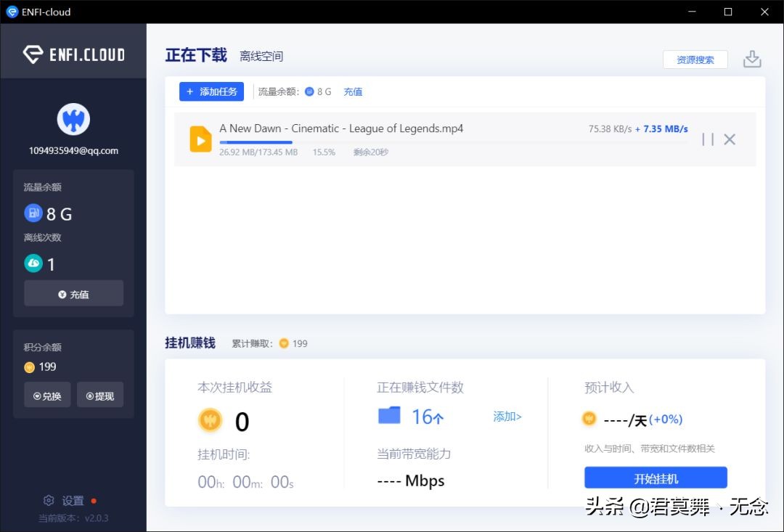
Task: Click the account email 1094935949@qq.com
Action: (73, 150)
